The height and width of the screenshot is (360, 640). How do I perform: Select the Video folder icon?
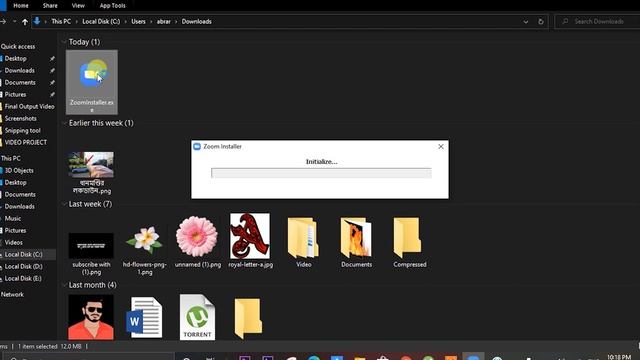(303, 238)
